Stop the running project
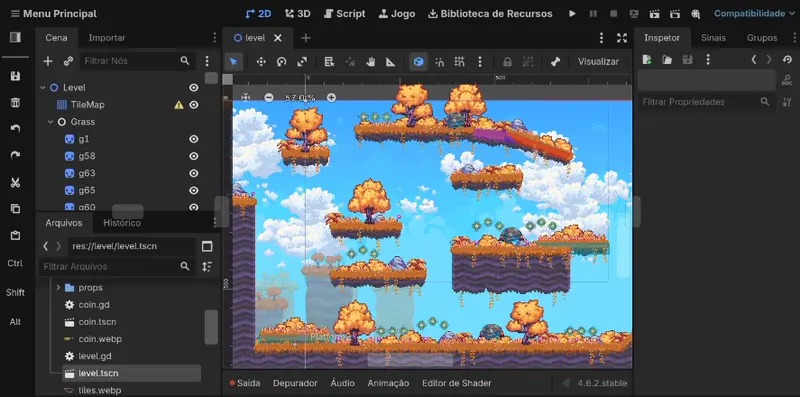This screenshot has height=397, width=800. click(x=614, y=14)
